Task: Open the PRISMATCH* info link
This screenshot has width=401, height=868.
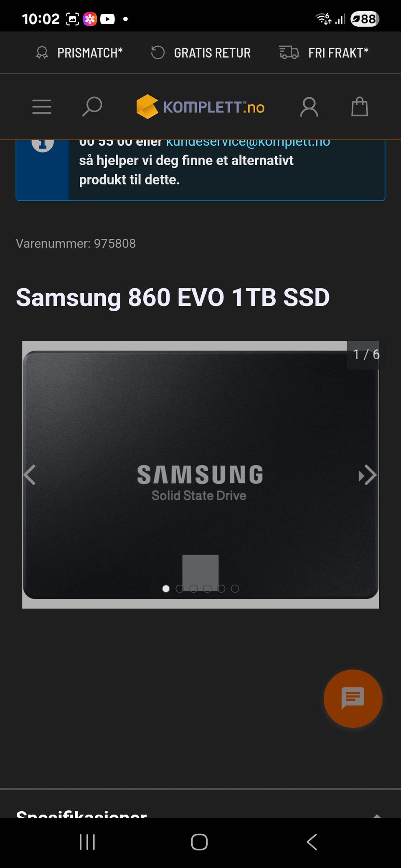Action: (x=79, y=53)
